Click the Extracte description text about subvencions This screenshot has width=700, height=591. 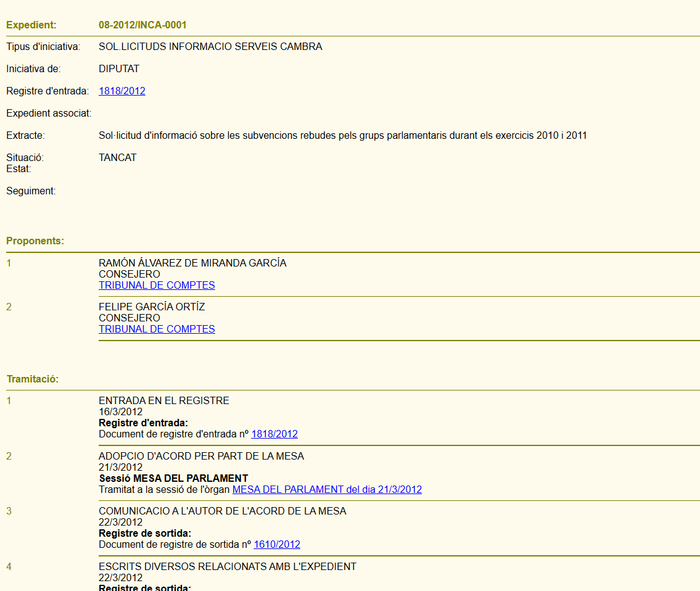point(342,136)
